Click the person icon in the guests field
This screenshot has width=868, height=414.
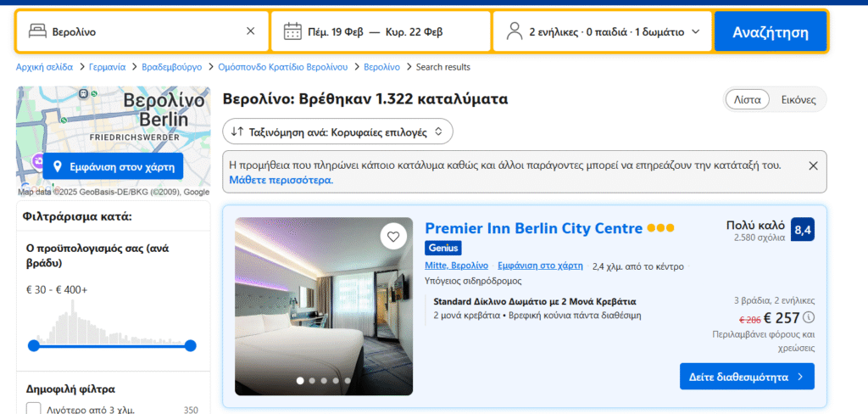pyautogui.click(x=514, y=31)
